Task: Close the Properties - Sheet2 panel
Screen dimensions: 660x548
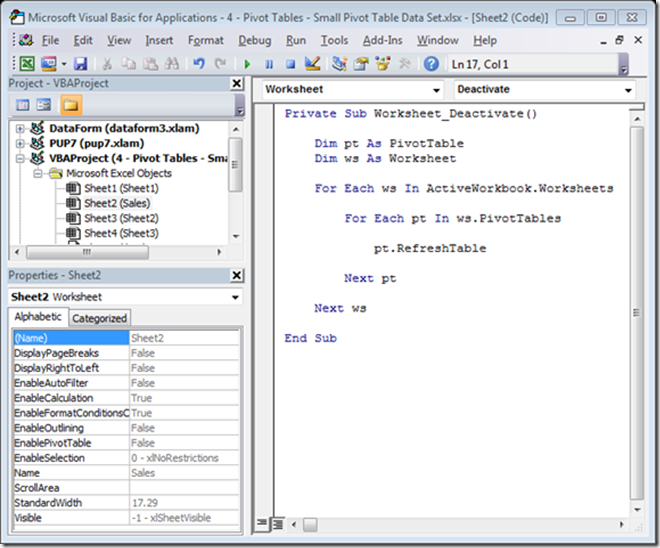Action: pos(236,275)
